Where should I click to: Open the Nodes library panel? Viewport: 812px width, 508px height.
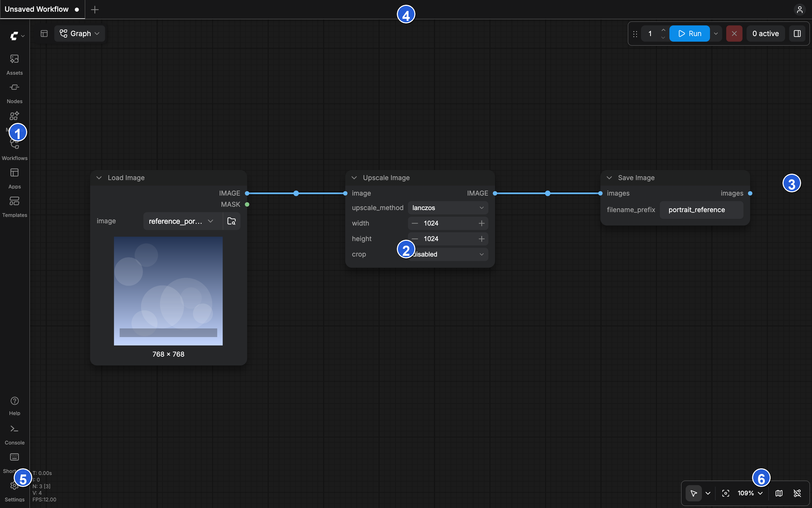pyautogui.click(x=14, y=93)
